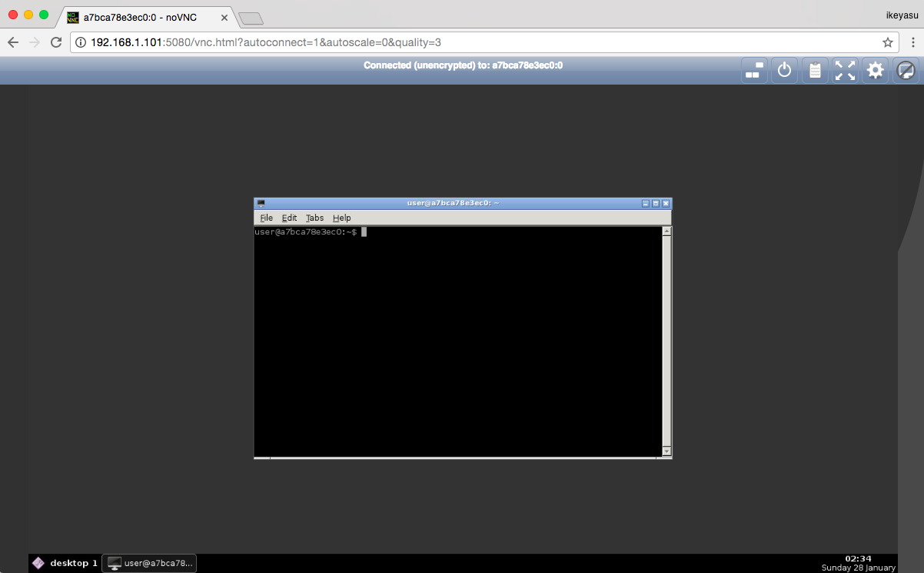This screenshot has height=573, width=924.
Task: Close the noVNC browser tab
Action: click(224, 17)
